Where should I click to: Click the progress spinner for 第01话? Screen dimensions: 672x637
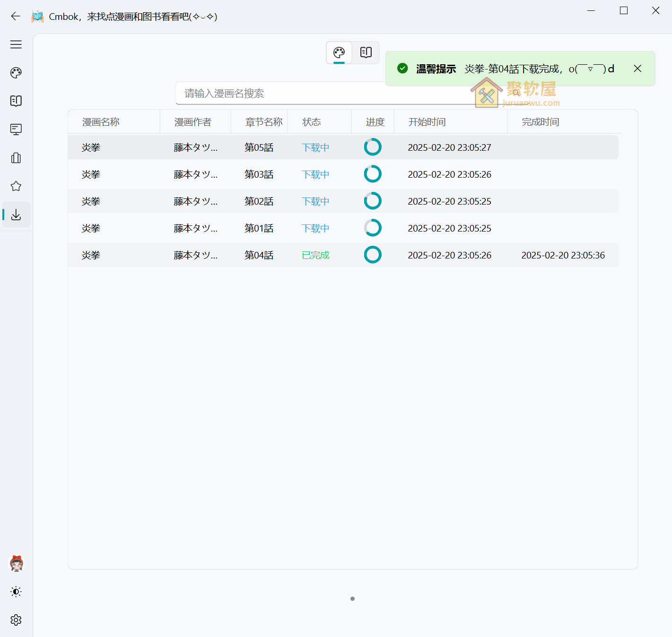[373, 228]
